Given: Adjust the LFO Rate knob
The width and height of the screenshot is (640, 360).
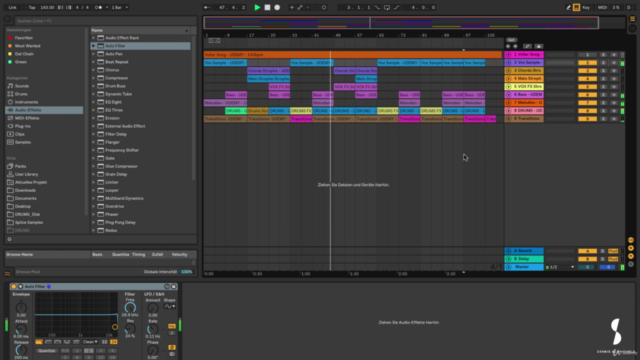Looking at the screenshot, I should coord(153,329).
